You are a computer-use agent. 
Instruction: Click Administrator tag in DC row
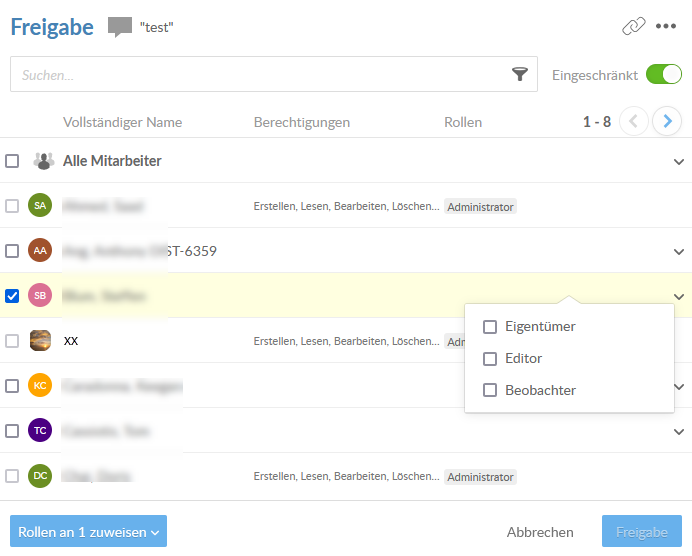480,477
